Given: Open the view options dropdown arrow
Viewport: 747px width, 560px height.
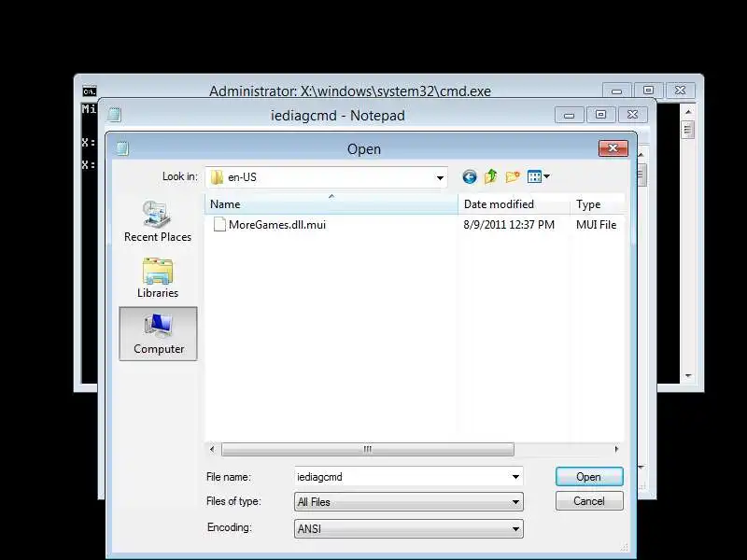Looking at the screenshot, I should pyautogui.click(x=547, y=176).
